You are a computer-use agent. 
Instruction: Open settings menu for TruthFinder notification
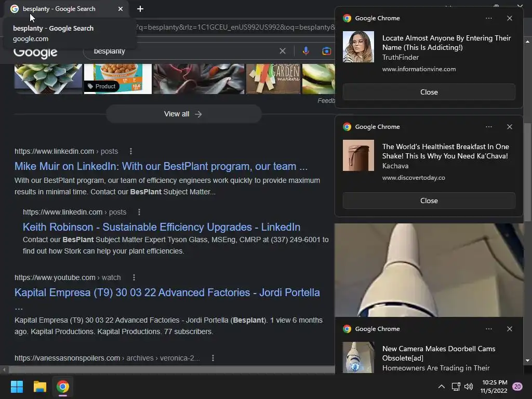point(489,18)
